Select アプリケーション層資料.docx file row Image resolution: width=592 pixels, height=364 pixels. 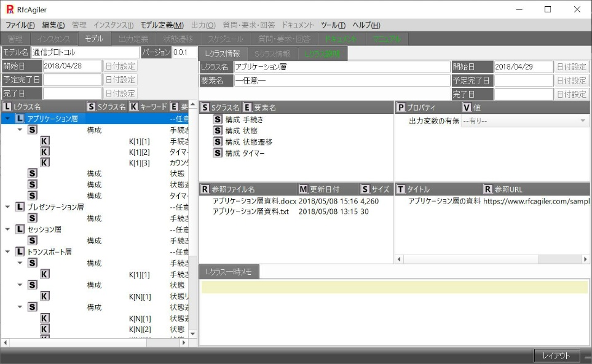296,201
